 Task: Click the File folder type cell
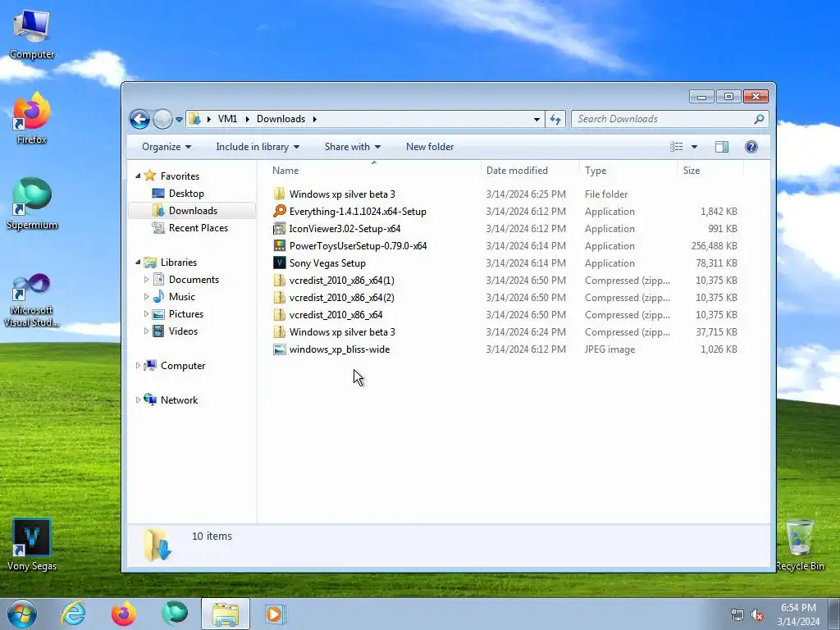(606, 194)
